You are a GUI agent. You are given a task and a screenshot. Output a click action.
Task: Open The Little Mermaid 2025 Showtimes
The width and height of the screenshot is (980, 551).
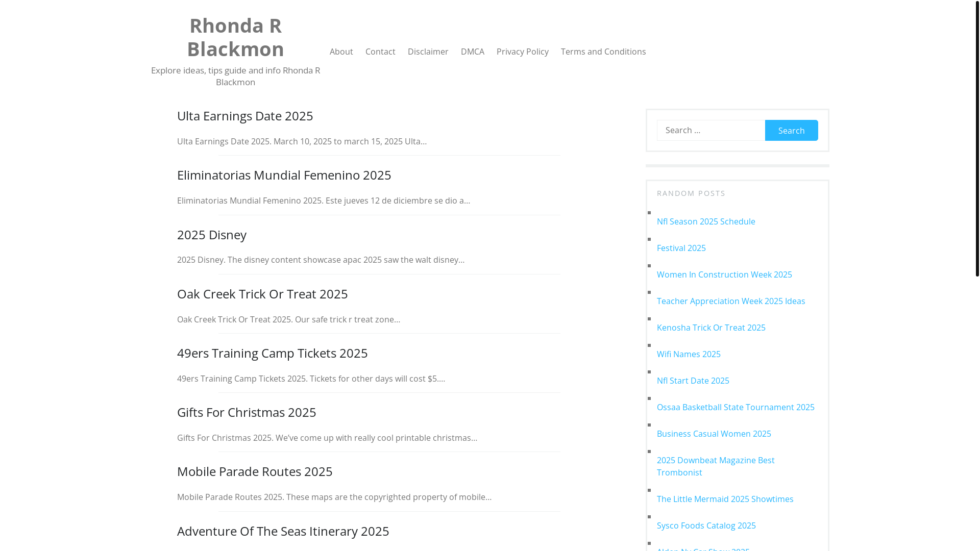click(725, 499)
